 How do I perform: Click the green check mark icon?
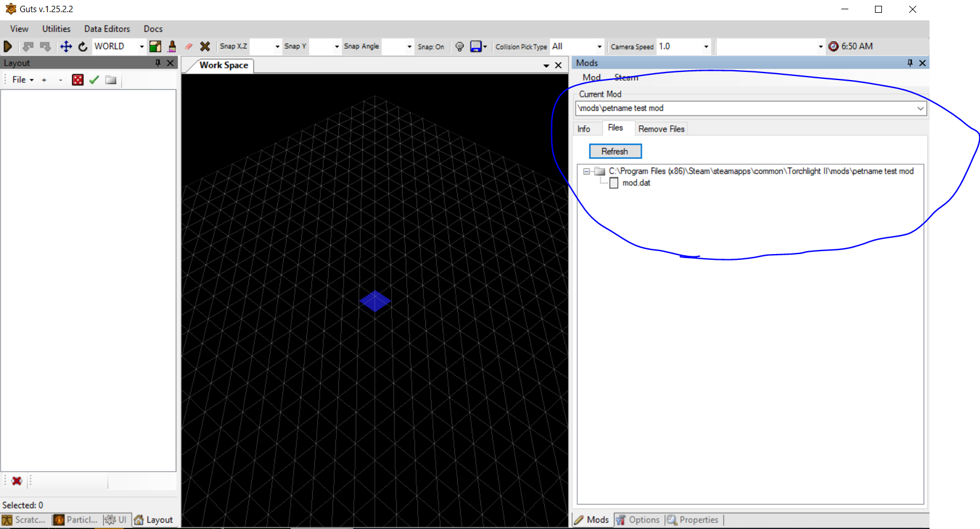point(94,79)
